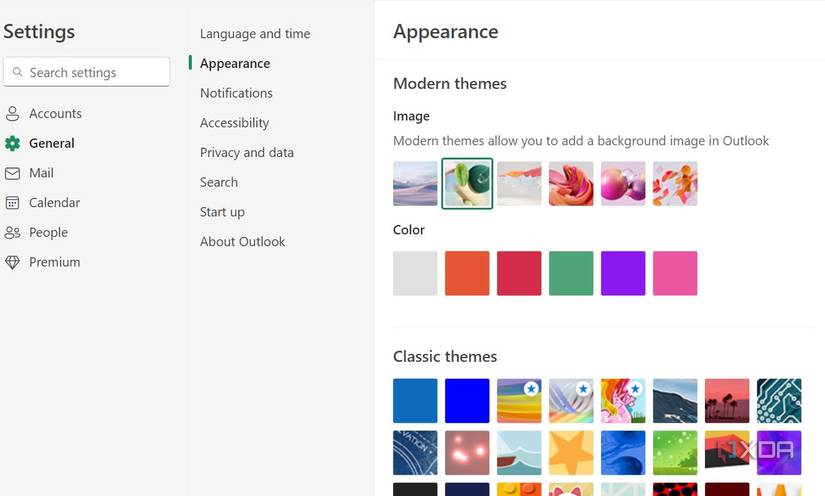Click the Accounts person icon
The height and width of the screenshot is (496, 825).
point(12,114)
